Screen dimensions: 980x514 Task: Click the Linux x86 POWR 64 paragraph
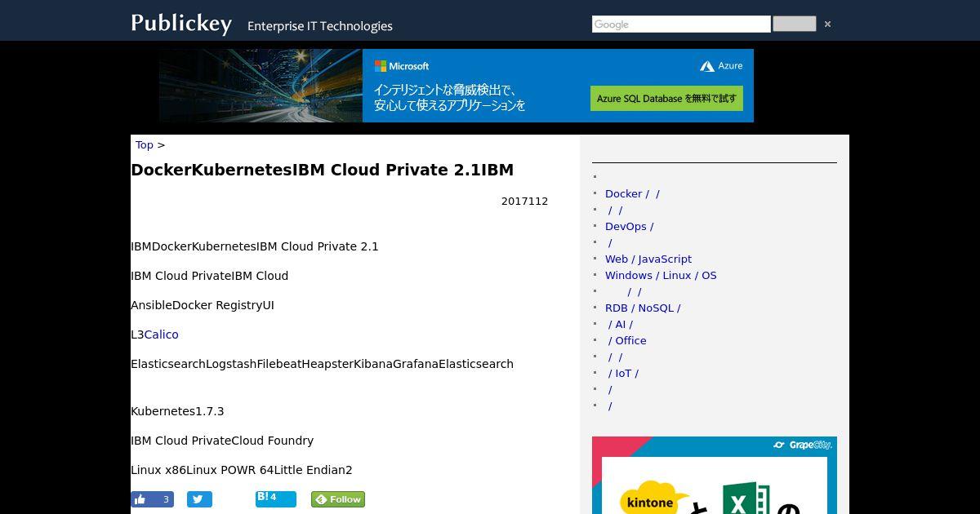click(x=242, y=470)
